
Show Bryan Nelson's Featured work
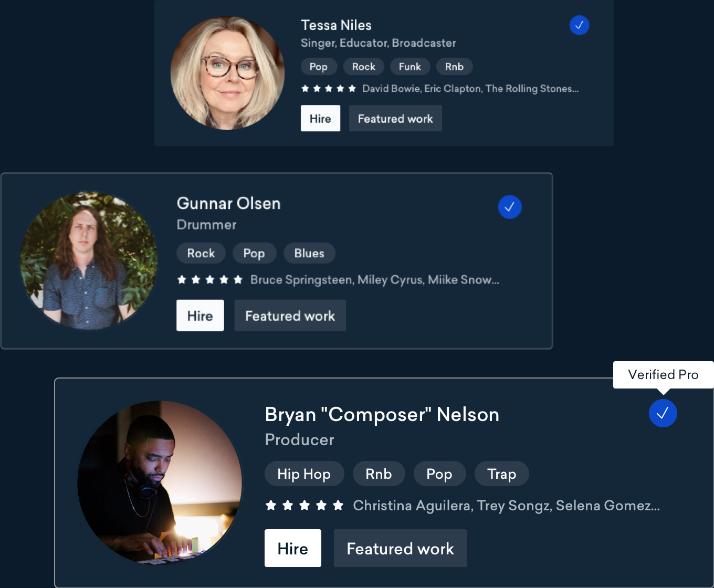[400, 549]
